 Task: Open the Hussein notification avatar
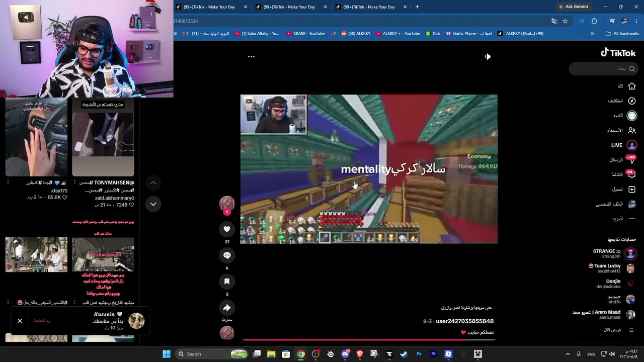136,320
